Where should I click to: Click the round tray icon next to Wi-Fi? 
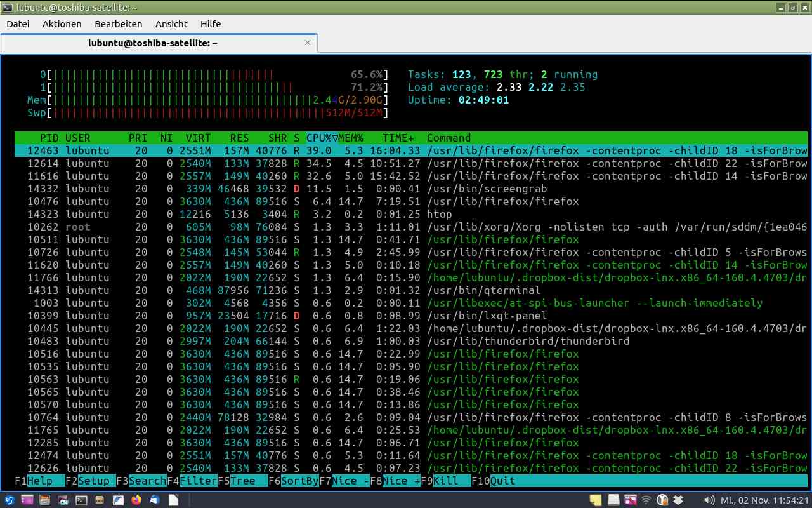(x=662, y=500)
